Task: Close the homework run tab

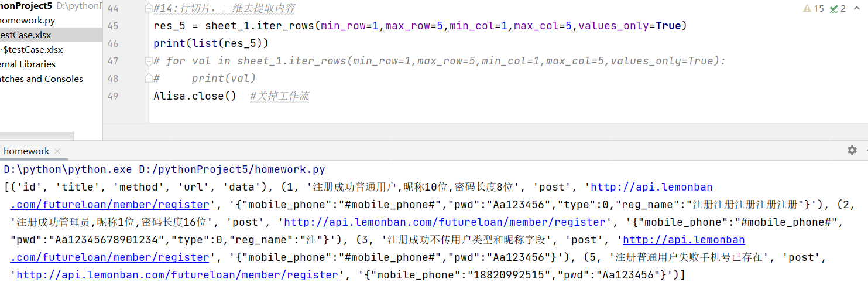Action: click(x=57, y=151)
